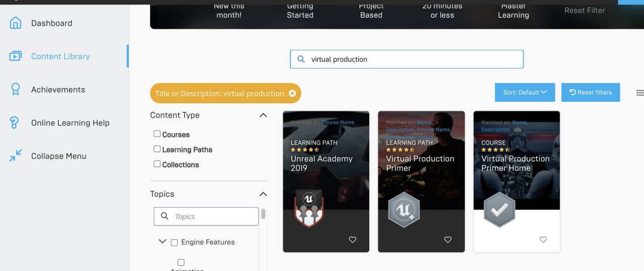
Task: Click the virtual production search field
Action: coord(407,59)
